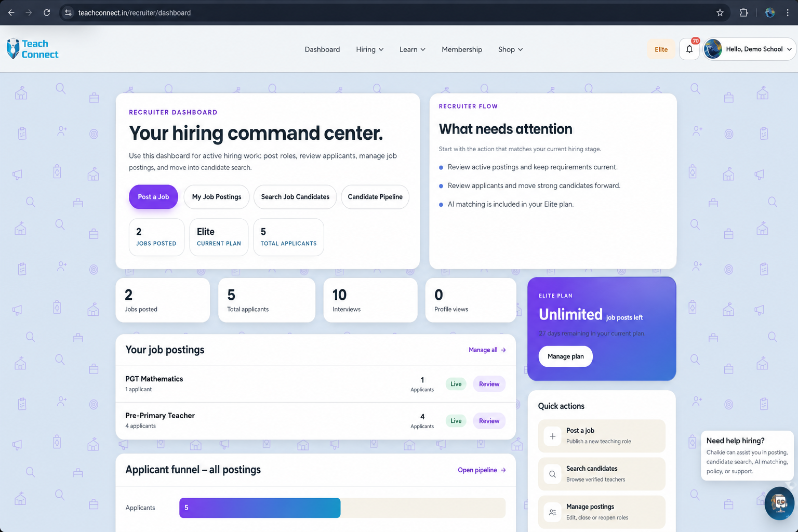
Task: Click the 10 Interviews stat card
Action: point(370,300)
